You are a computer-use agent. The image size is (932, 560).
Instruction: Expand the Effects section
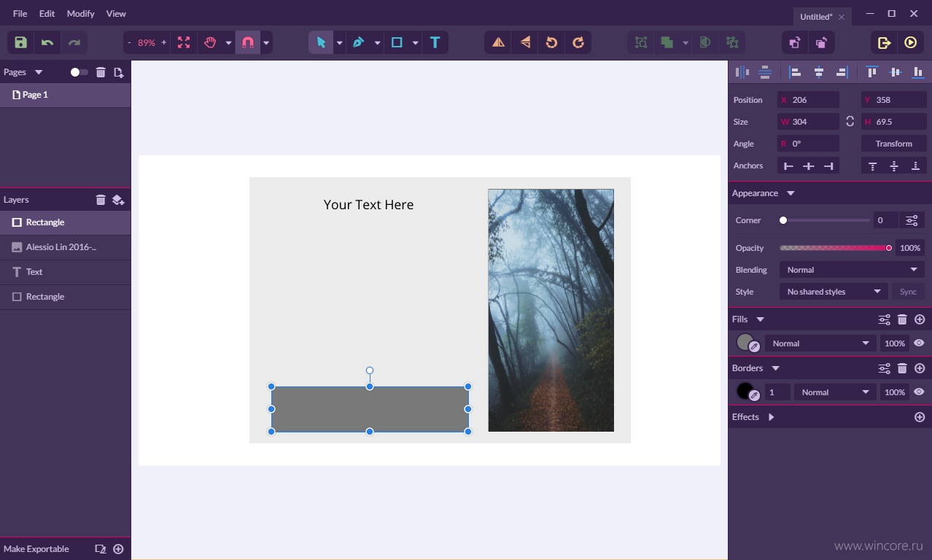(771, 417)
